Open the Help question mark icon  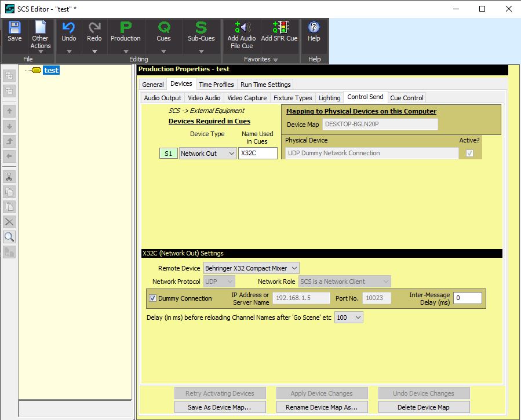(x=314, y=28)
